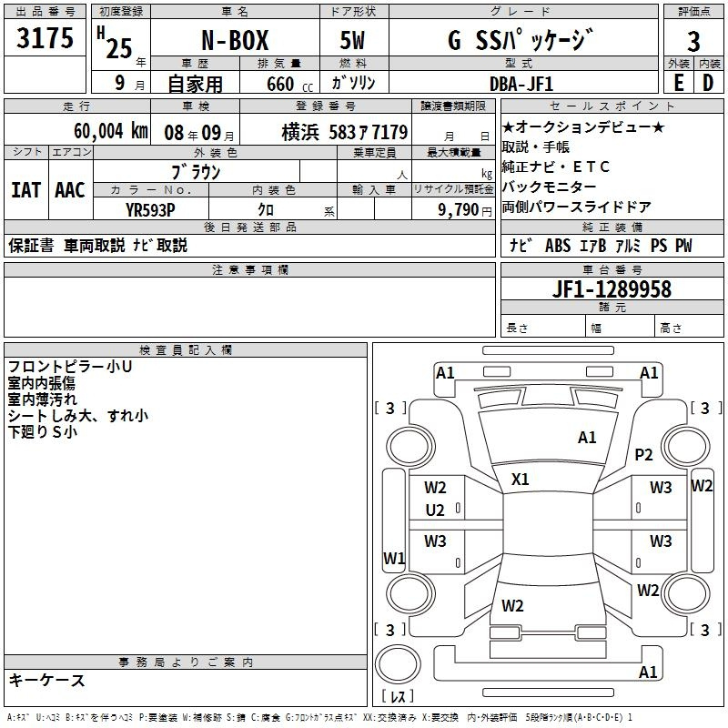
Task: Click 車両取説 in later-shipped parts
Action: click(95, 246)
